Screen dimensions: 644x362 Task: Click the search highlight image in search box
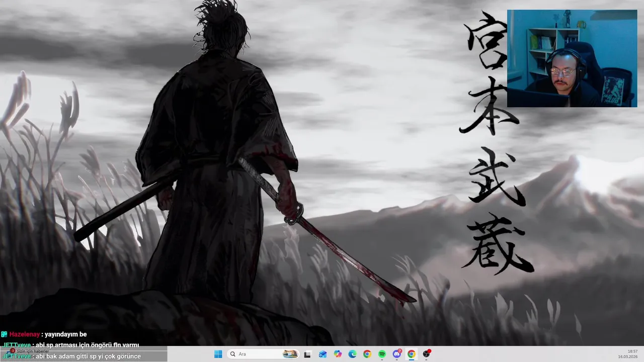point(290,354)
